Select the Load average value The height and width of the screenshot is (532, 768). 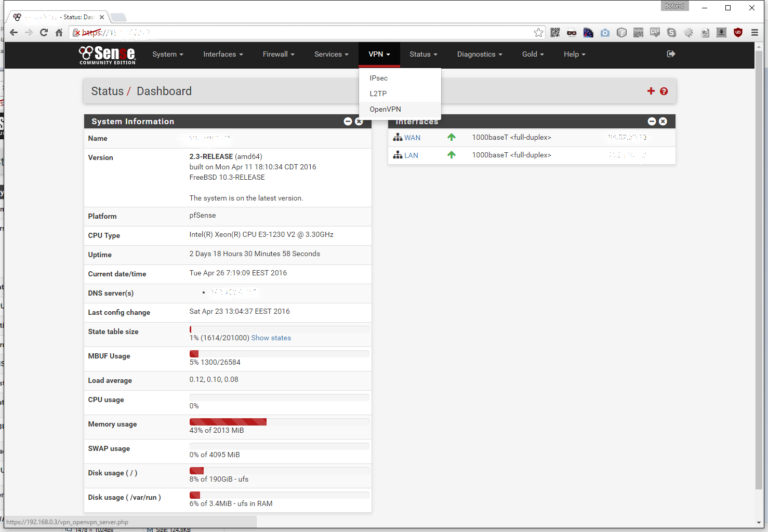214,379
